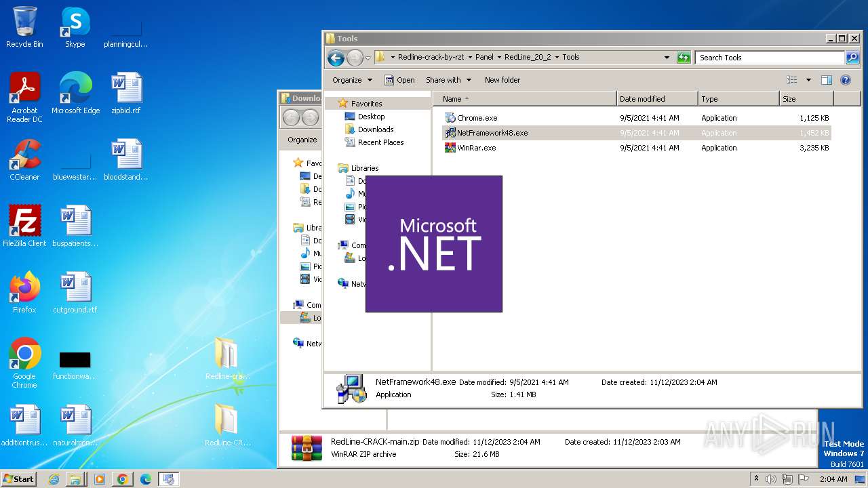Open the Redline-cra folder on desktop
This screenshot has width=868, height=488.
click(x=227, y=359)
